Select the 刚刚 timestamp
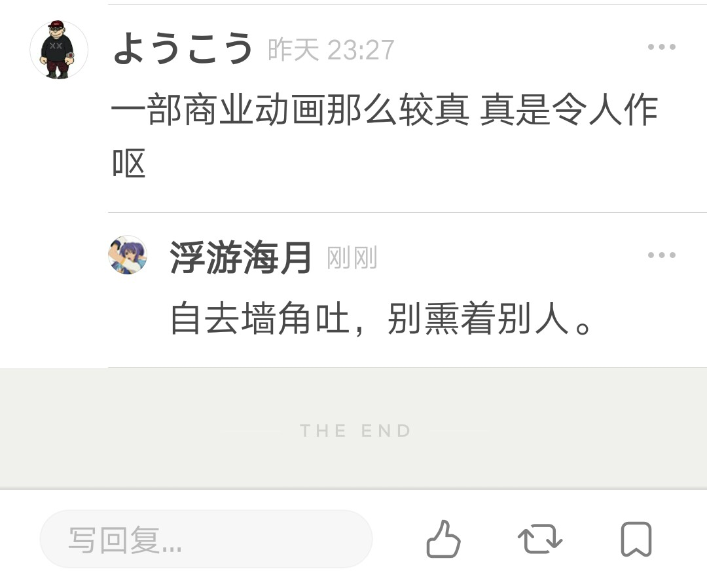The image size is (707, 588). coord(352,258)
